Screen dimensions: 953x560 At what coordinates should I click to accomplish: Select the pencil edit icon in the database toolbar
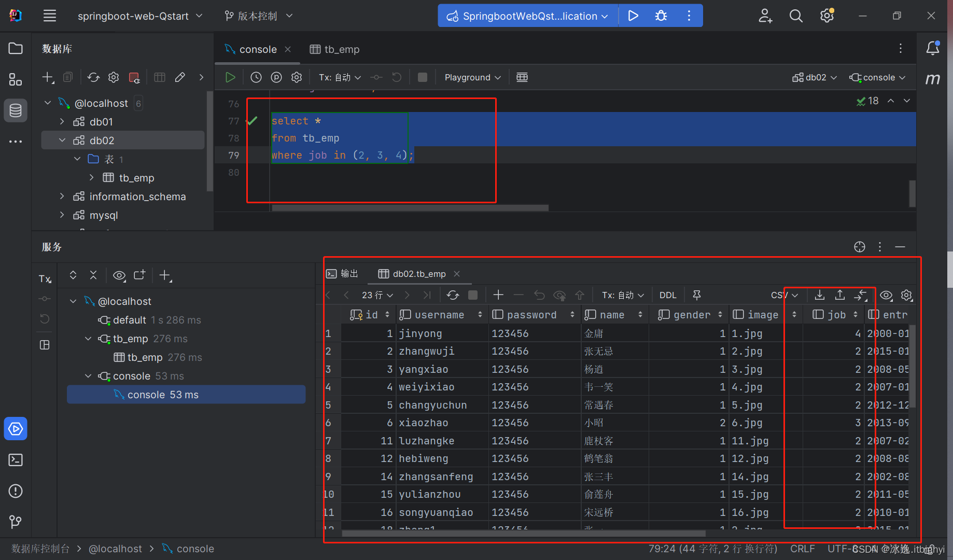[x=180, y=77]
